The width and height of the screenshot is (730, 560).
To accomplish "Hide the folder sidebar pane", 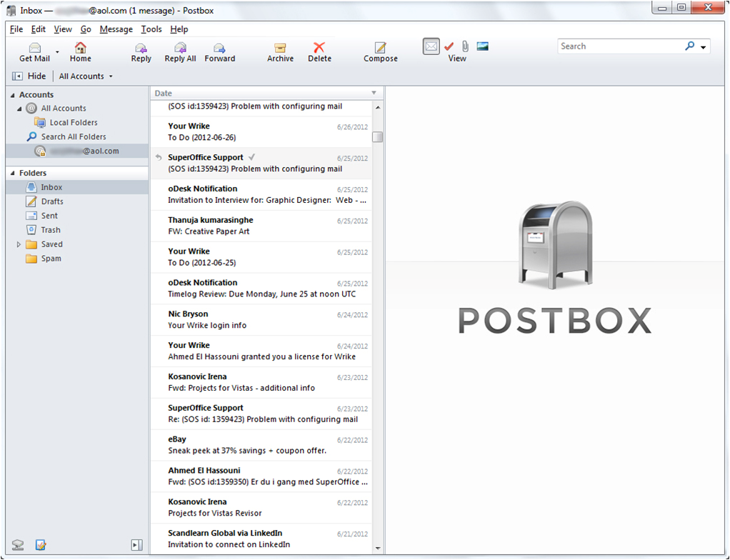I will click(29, 76).
